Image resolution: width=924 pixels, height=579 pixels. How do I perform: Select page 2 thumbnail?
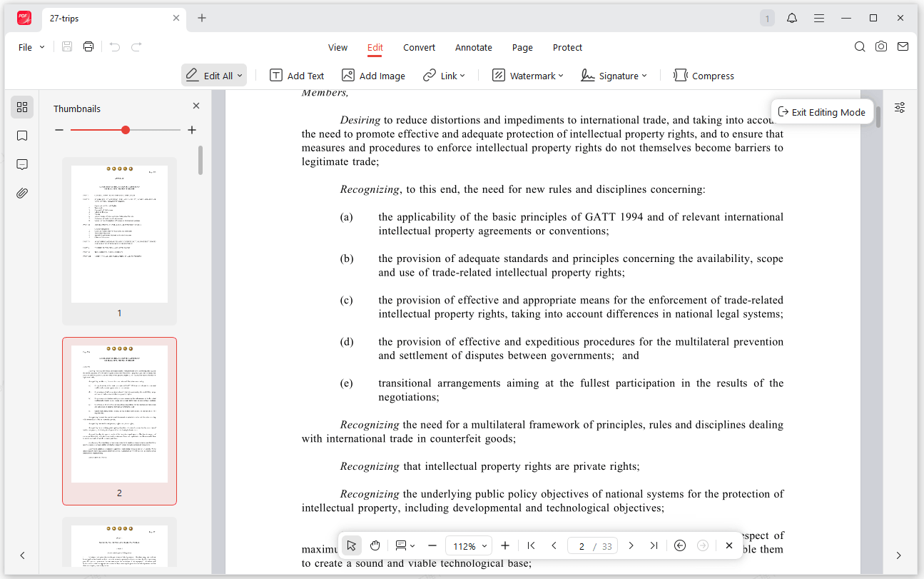[119, 421]
